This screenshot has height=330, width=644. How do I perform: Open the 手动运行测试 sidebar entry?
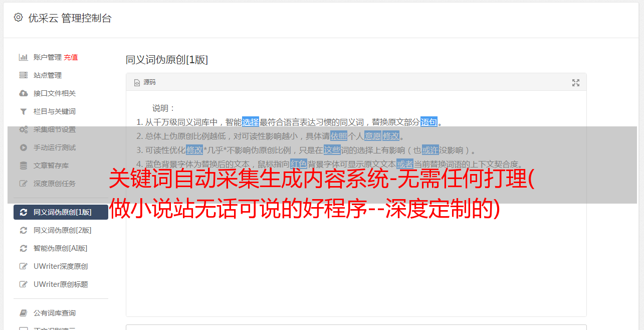(61, 147)
